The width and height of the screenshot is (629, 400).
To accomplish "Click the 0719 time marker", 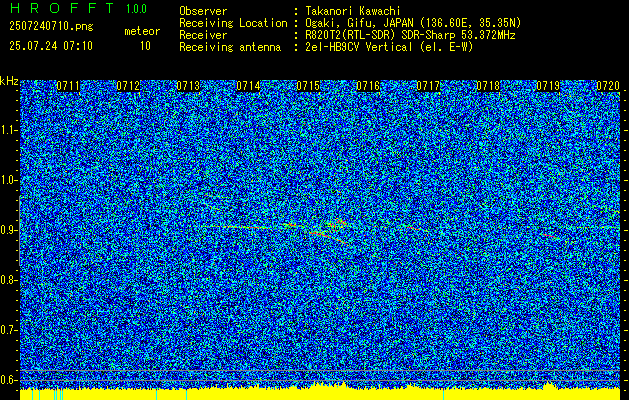I will click(548, 86).
